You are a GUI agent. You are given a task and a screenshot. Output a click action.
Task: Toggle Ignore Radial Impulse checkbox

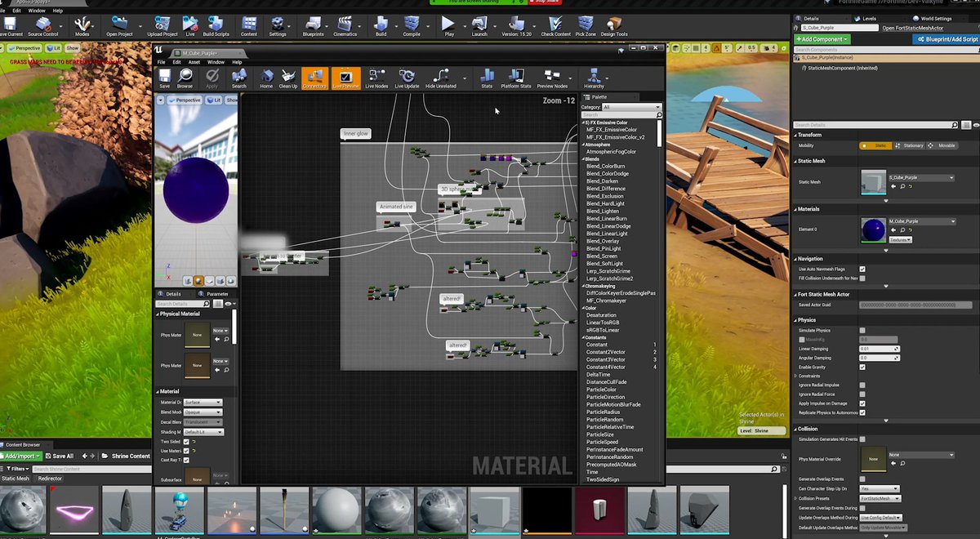click(x=862, y=385)
